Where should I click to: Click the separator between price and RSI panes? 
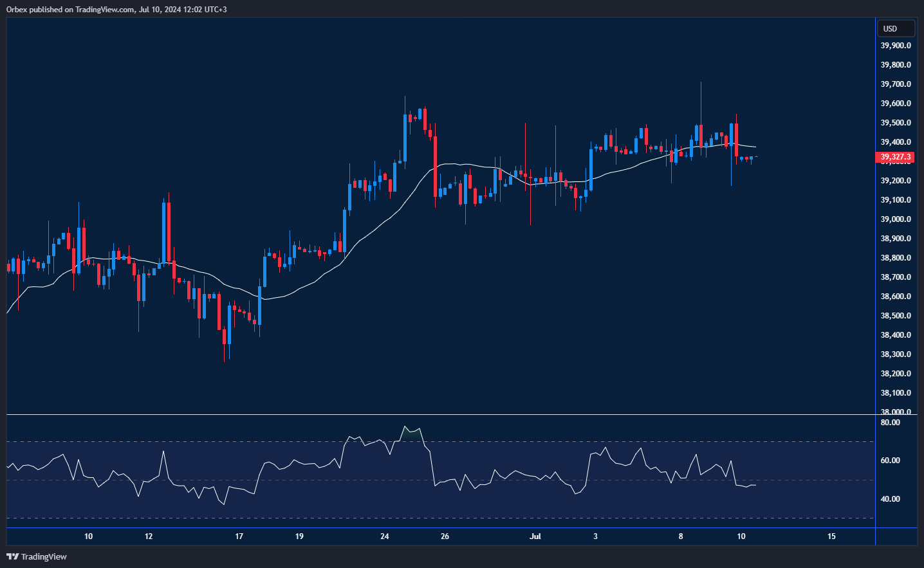coord(440,415)
